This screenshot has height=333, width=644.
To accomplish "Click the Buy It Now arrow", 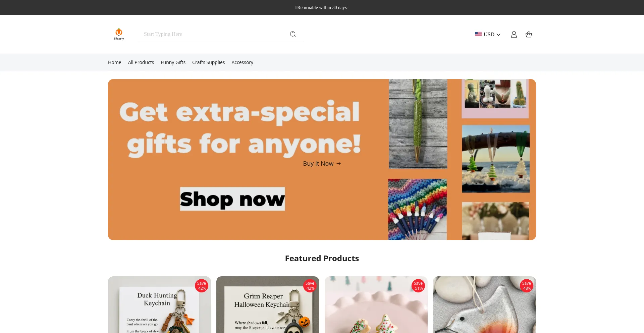I will [x=339, y=163].
